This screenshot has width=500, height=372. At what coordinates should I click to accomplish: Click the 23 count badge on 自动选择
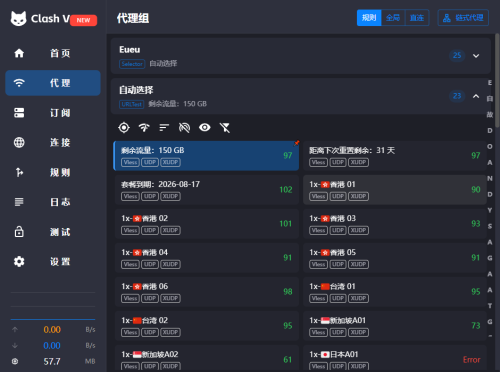(457, 96)
